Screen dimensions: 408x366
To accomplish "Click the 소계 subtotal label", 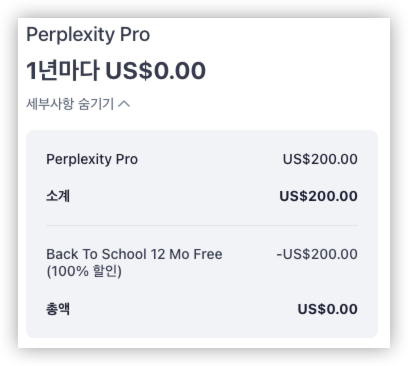I will point(58,196).
